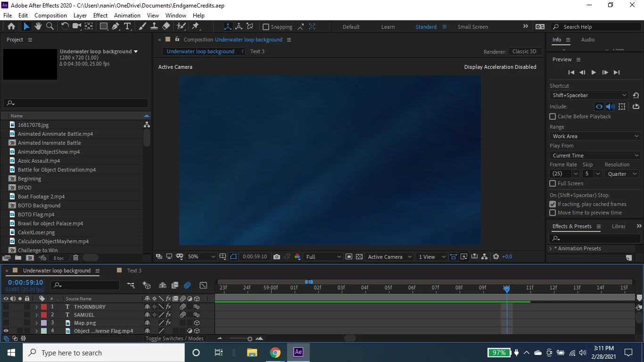Click the Search Help input field
The width and height of the screenshot is (644, 362).
[597, 27]
